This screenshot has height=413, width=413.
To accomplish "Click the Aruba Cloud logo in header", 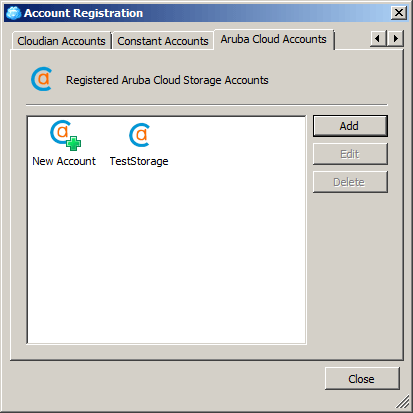I will tap(42, 79).
